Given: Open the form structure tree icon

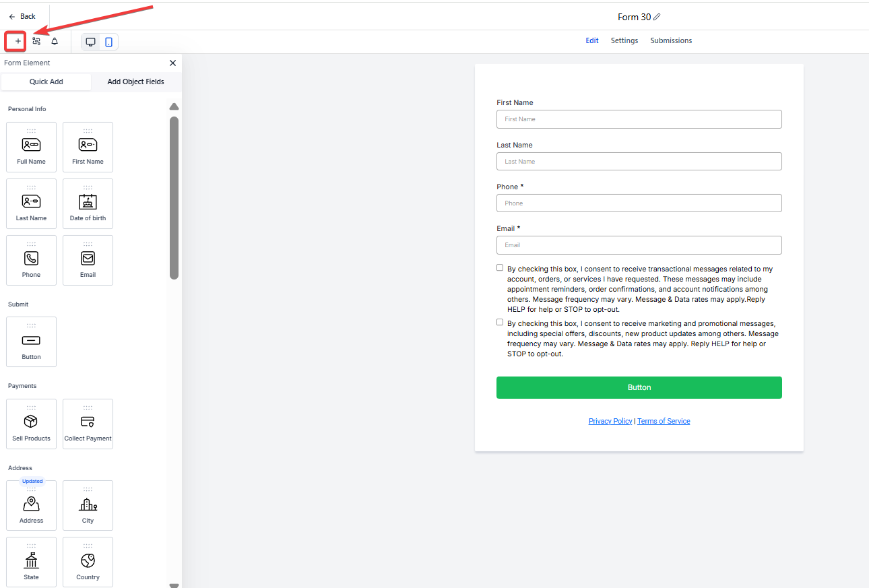Looking at the screenshot, I should pyautogui.click(x=36, y=42).
